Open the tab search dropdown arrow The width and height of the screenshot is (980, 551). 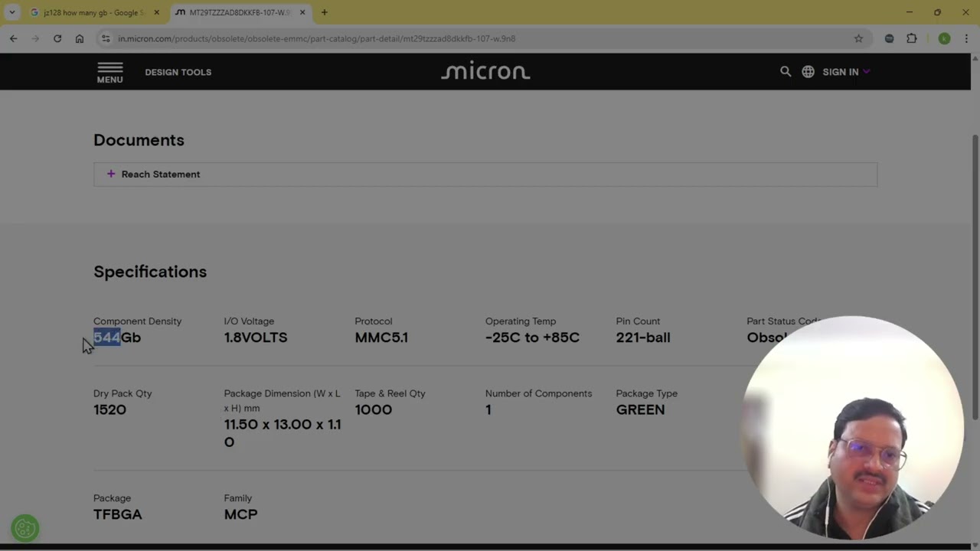click(12, 12)
